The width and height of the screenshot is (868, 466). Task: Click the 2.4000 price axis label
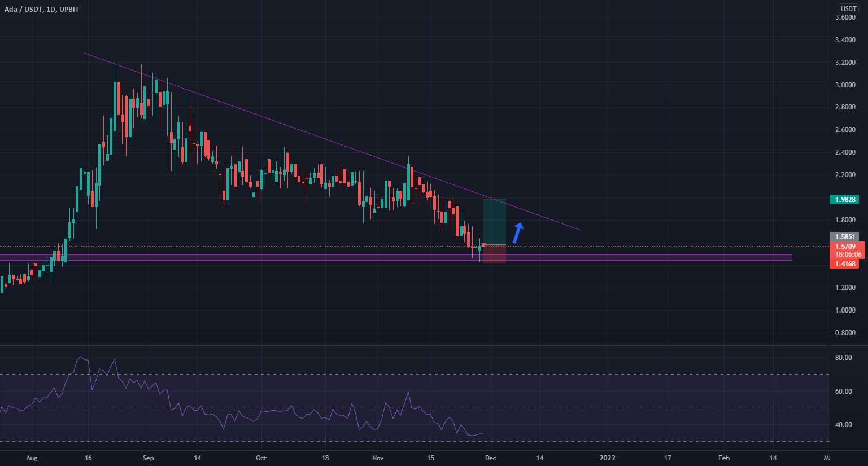point(845,152)
